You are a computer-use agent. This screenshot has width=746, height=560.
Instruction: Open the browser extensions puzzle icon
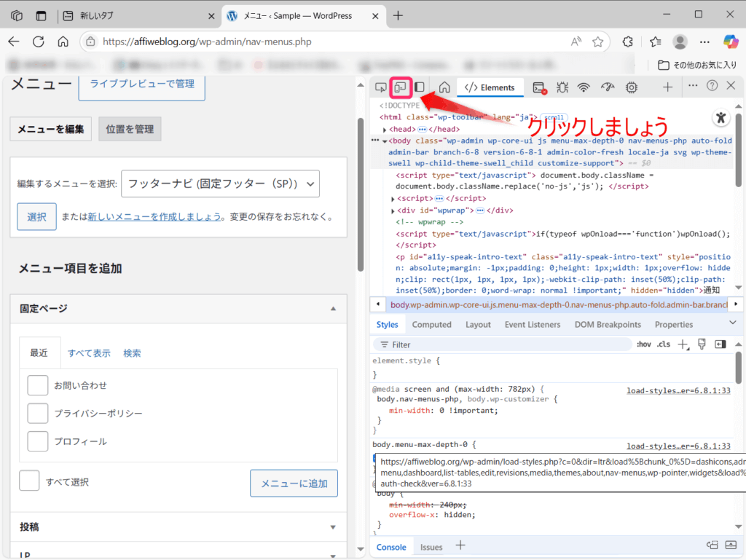coord(627,42)
